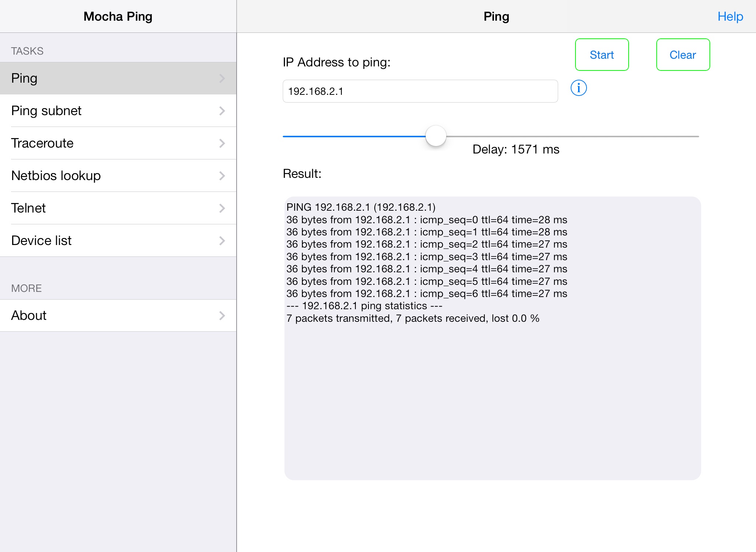
Task: Click the 'ping statistics' line
Action: pyautogui.click(x=364, y=306)
